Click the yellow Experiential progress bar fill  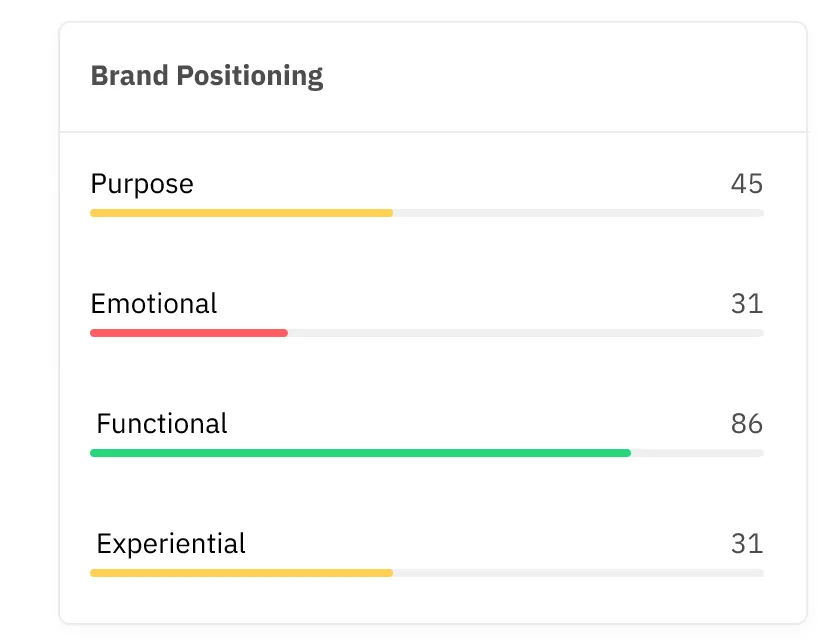pos(242,573)
